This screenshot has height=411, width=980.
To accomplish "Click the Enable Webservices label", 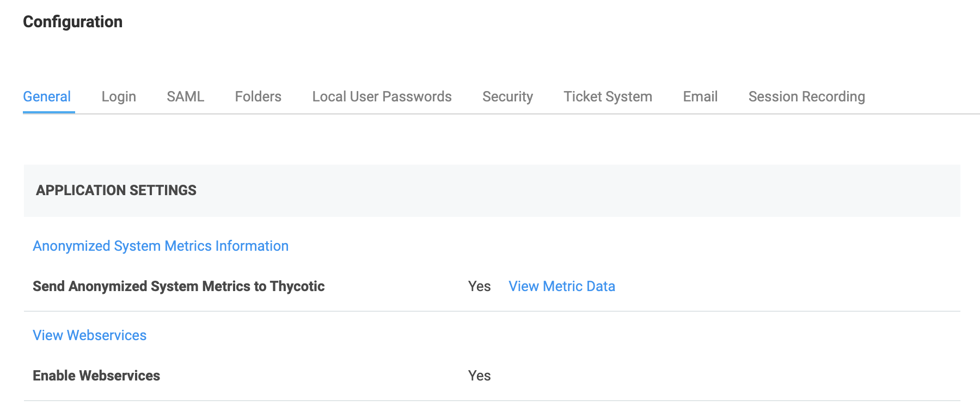I will [96, 376].
